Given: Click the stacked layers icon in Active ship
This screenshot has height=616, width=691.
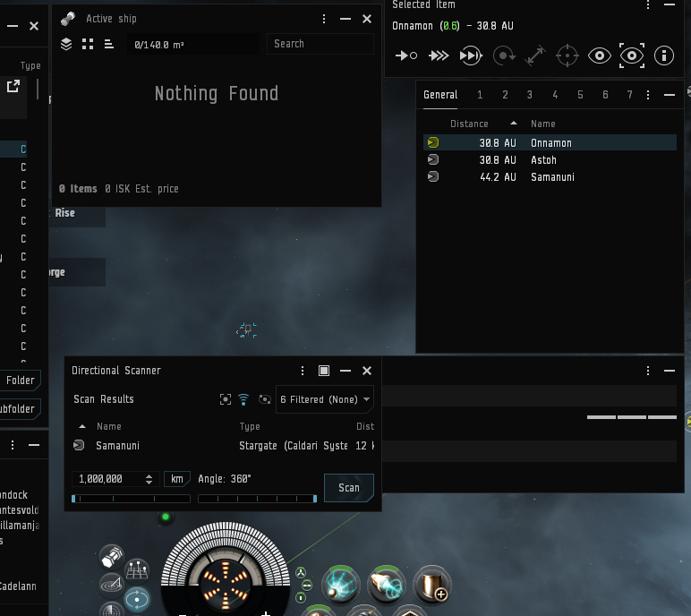Looking at the screenshot, I should [x=66, y=44].
